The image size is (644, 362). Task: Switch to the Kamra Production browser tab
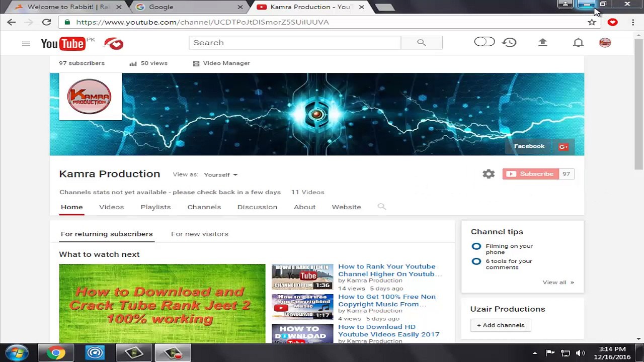pyautogui.click(x=310, y=7)
